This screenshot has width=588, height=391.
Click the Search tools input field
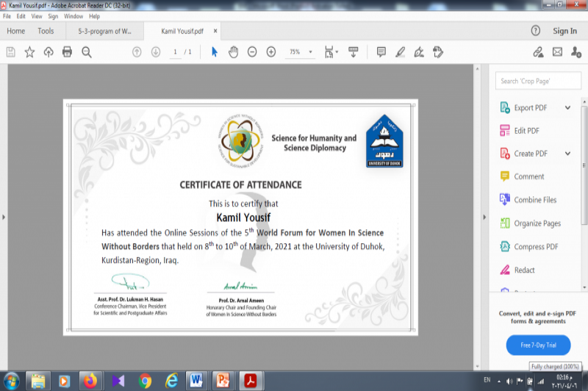click(x=538, y=81)
